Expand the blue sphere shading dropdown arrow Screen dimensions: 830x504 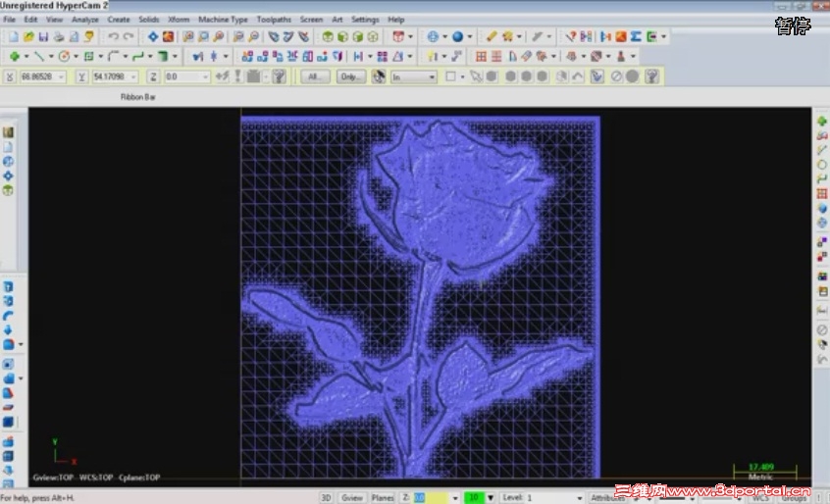(470, 36)
